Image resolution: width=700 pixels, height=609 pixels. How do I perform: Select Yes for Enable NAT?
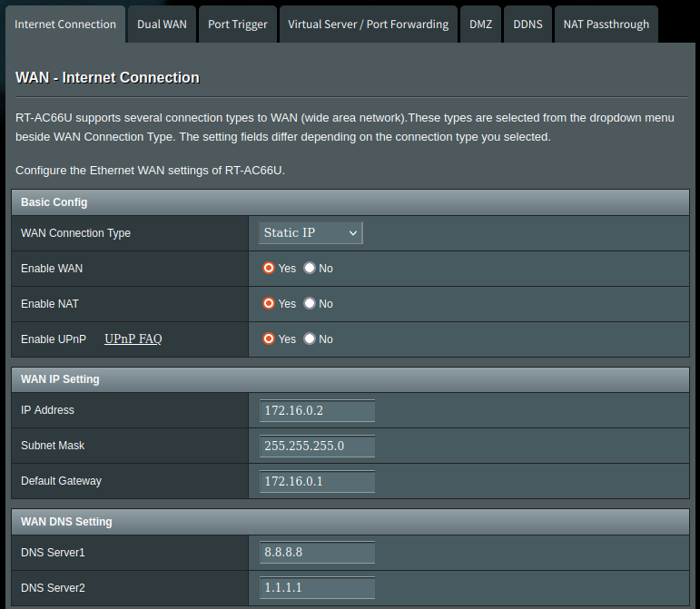[269, 304]
